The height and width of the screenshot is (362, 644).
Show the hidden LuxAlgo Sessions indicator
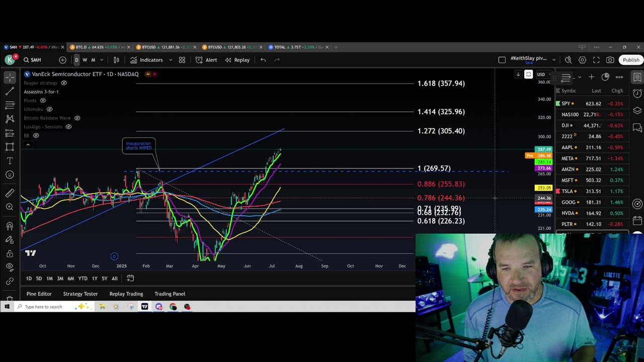point(68,127)
